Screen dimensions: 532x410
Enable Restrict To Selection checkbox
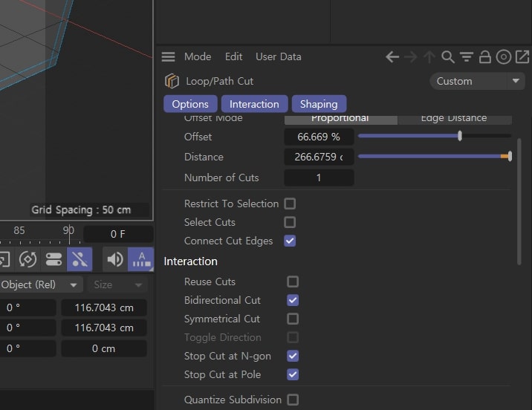tap(290, 204)
